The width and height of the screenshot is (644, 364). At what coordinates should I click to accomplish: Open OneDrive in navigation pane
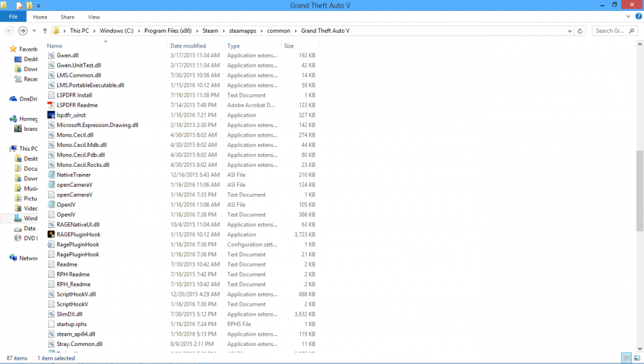point(23,99)
